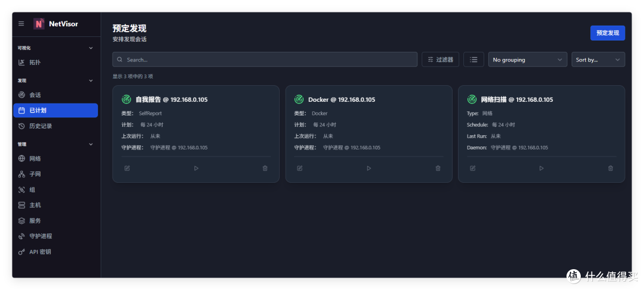The image size is (644, 290).
Task: Delete the 自我报告 scheduled discovery
Action: (x=265, y=168)
